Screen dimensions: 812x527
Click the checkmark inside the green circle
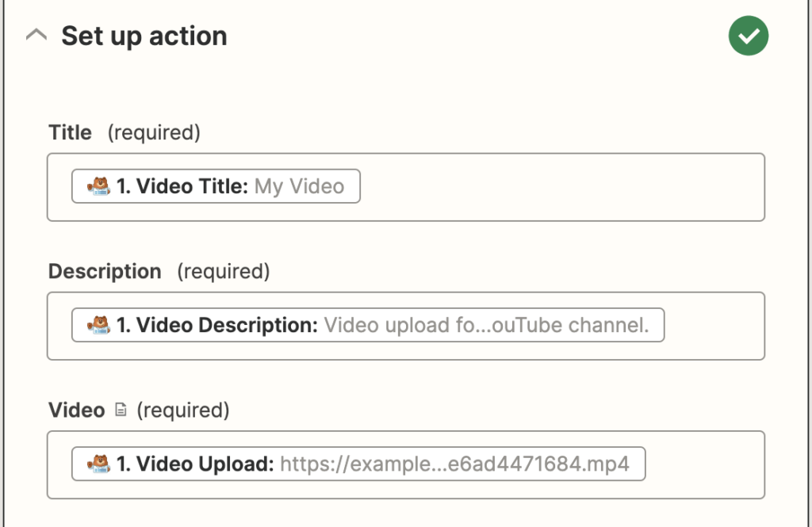748,36
